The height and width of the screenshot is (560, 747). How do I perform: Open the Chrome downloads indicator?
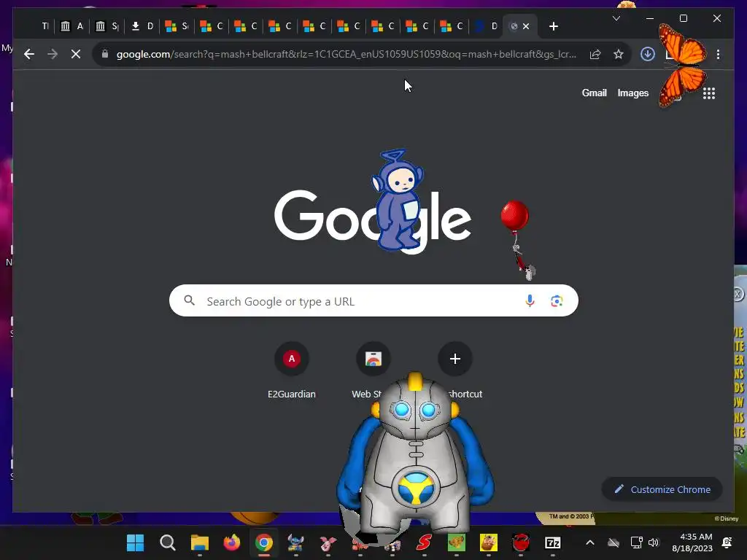648,54
